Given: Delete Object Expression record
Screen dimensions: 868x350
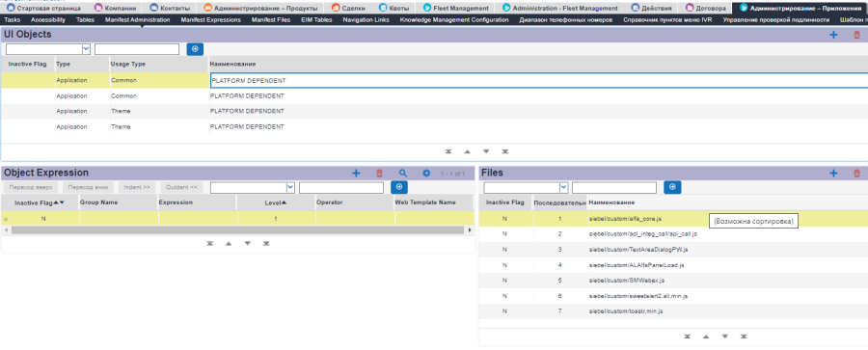Looking at the screenshot, I should click(x=379, y=174).
